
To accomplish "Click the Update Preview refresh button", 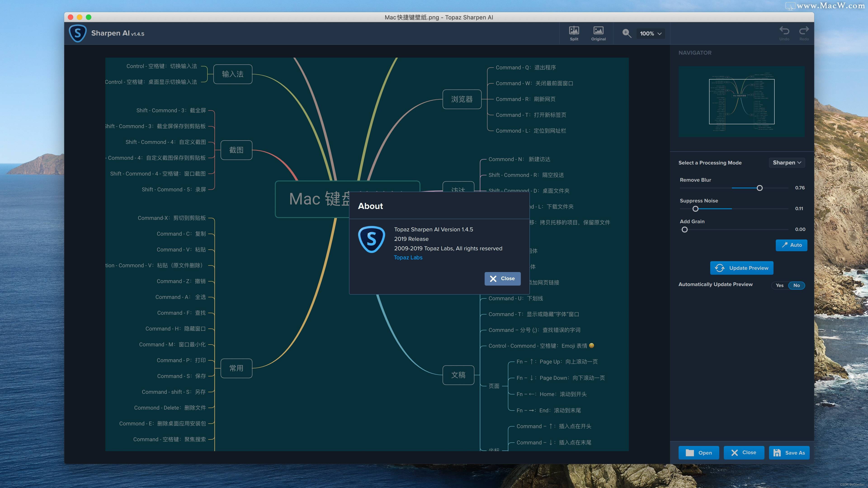I will tap(742, 268).
